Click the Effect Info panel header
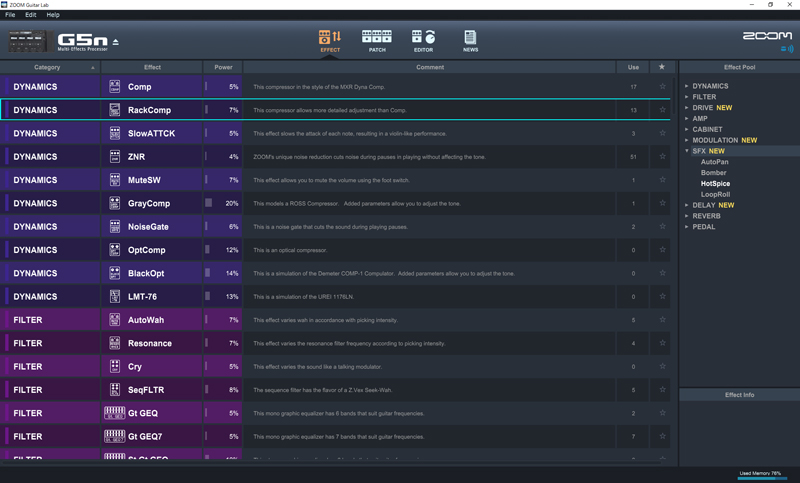800x483 pixels. (x=739, y=395)
